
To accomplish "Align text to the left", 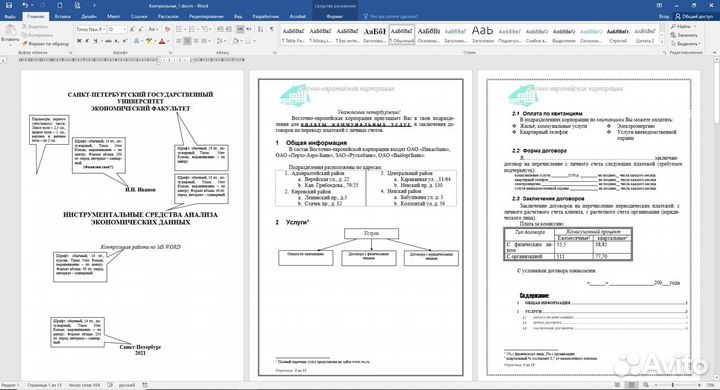I will coord(179,41).
